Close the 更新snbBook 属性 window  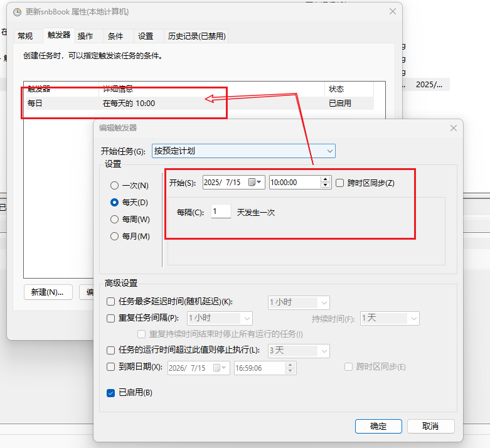392,12
